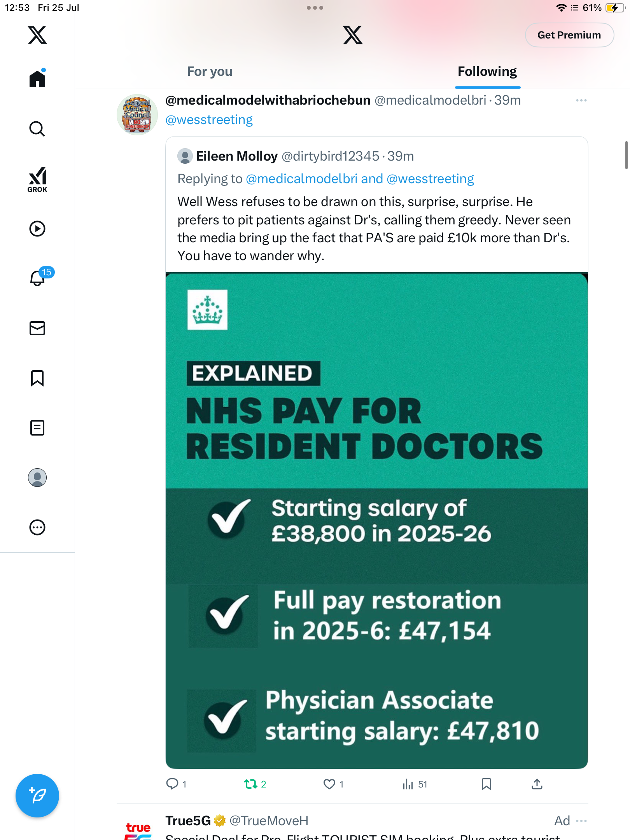This screenshot has width=630, height=840.
Task: Toggle repost on the post showing 2 reposts
Action: pos(255,784)
